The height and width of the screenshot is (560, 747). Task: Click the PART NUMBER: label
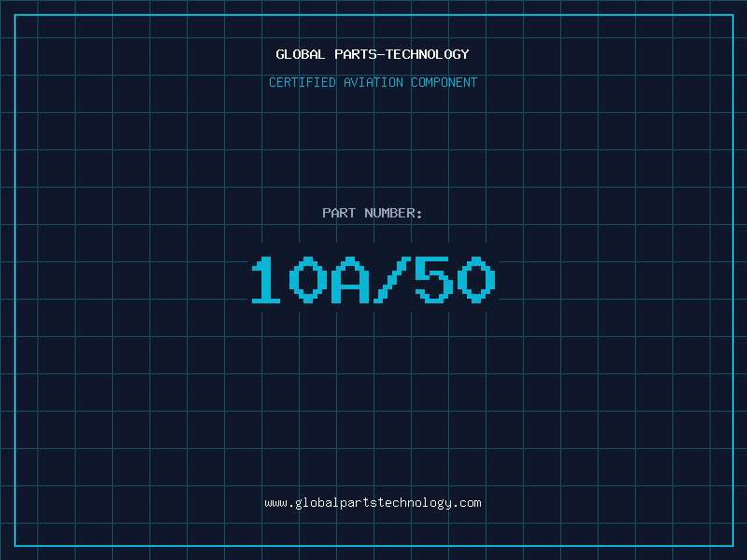tap(373, 213)
